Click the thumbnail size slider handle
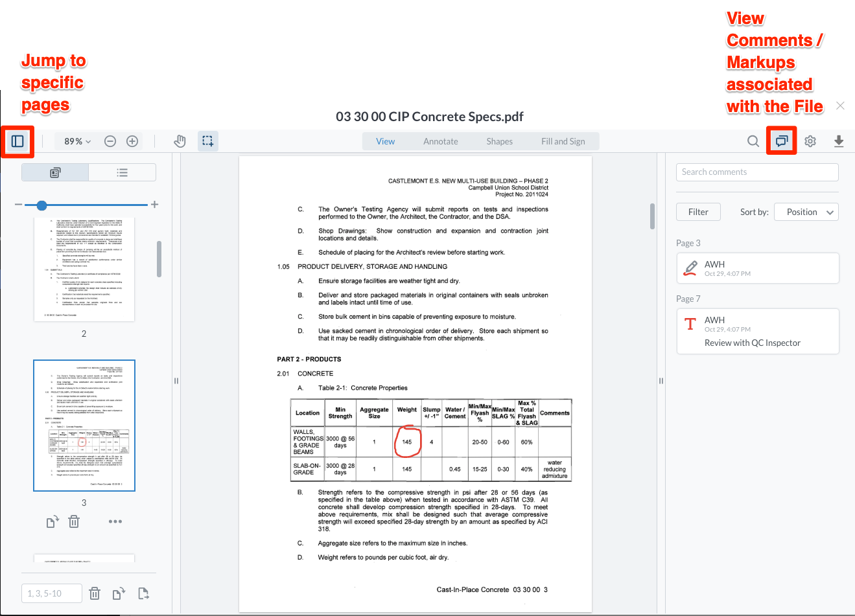 click(x=42, y=205)
